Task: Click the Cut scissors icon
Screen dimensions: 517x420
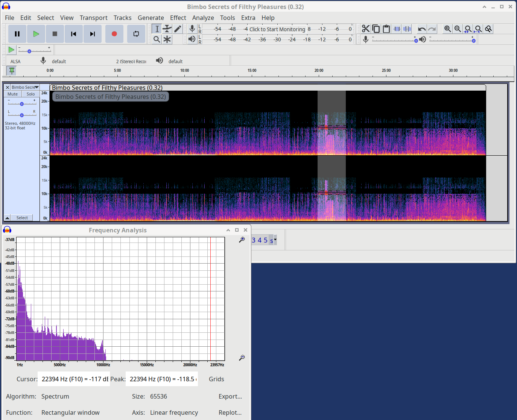Action: 365,29
